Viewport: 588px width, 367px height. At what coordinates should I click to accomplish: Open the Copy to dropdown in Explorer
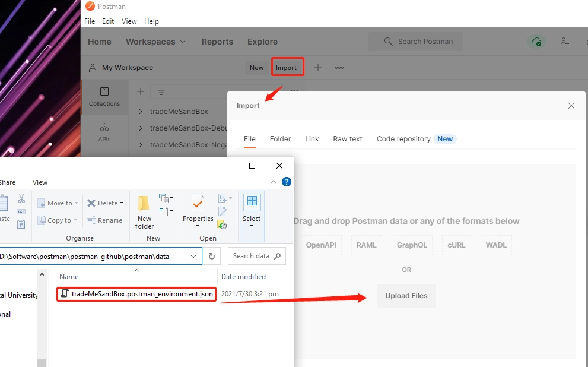(x=57, y=220)
